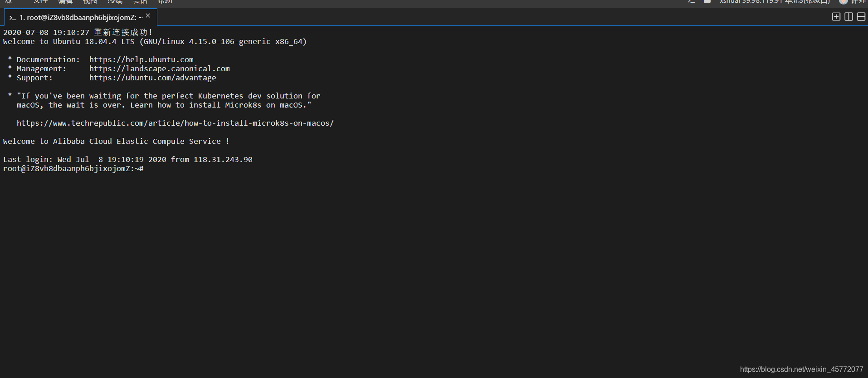
Task: Open the 会话 (Session) menu
Action: [140, 2]
